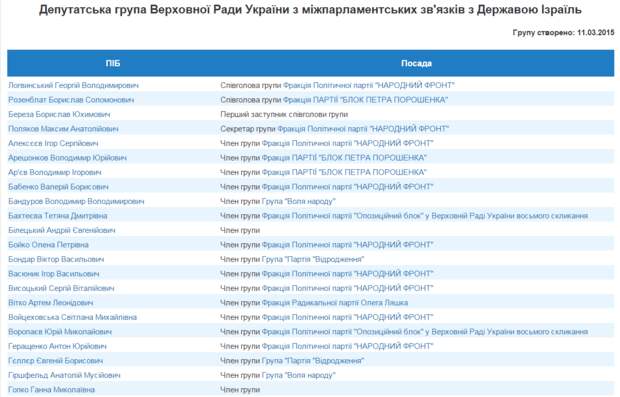Viewport: 620px width, 397px height.
Task: Click the name Висоцький Сергій Віталійович
Action: (x=61, y=288)
